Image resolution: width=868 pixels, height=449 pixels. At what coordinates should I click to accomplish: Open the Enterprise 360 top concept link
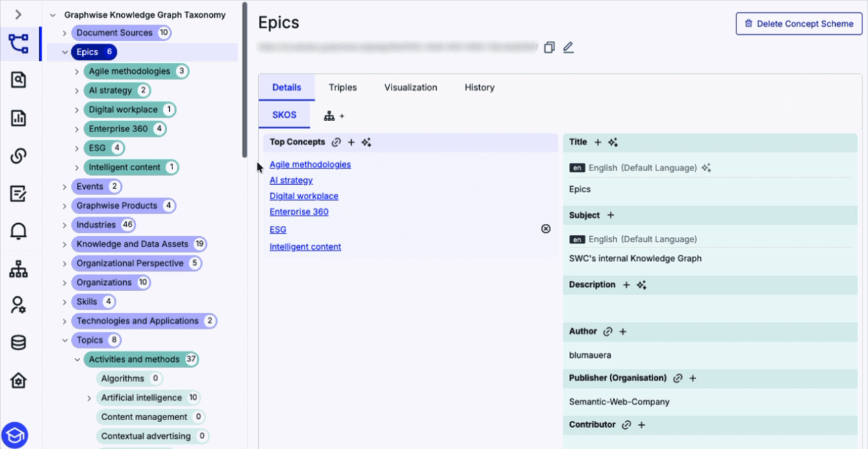[x=299, y=212]
